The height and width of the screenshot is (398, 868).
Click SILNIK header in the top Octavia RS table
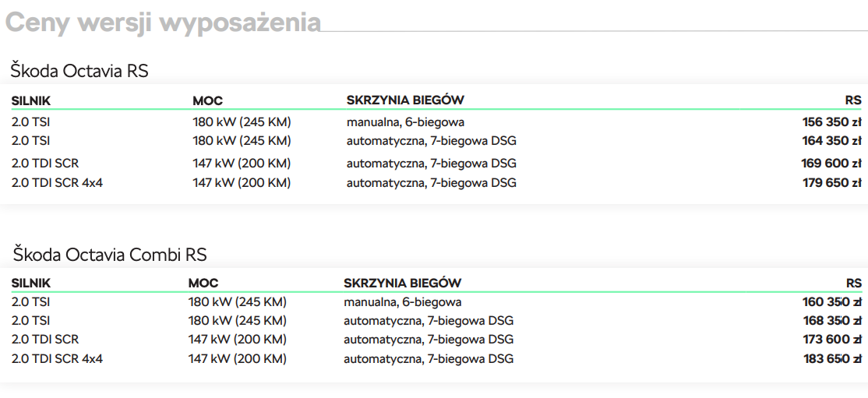coord(31,100)
